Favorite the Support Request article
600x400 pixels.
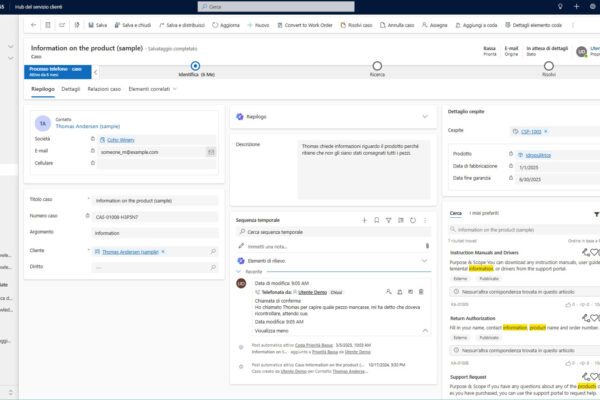[593, 377]
